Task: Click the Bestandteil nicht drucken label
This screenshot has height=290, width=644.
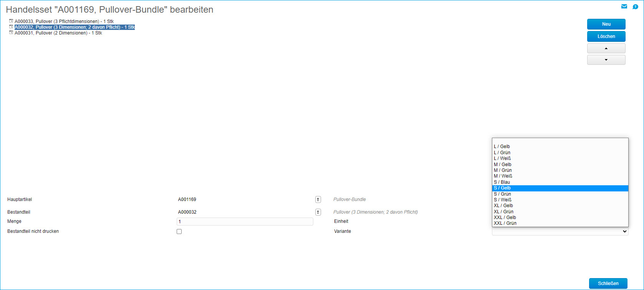Action: (33, 231)
